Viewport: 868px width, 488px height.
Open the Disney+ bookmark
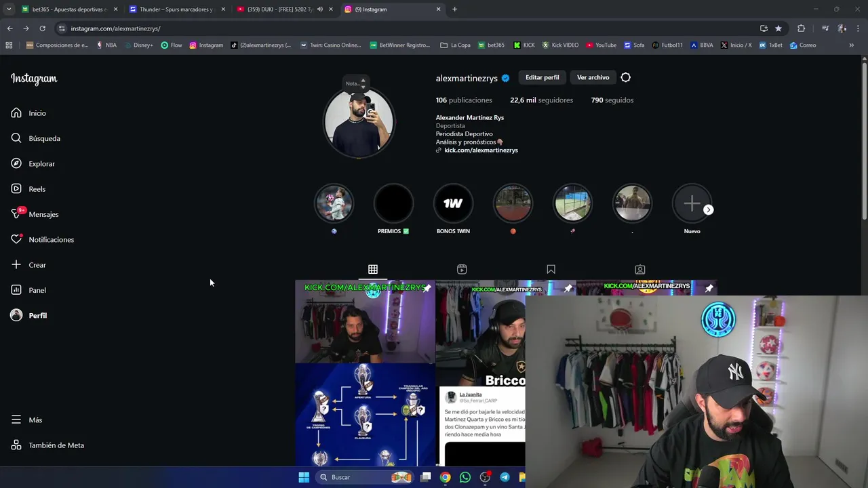(x=138, y=45)
